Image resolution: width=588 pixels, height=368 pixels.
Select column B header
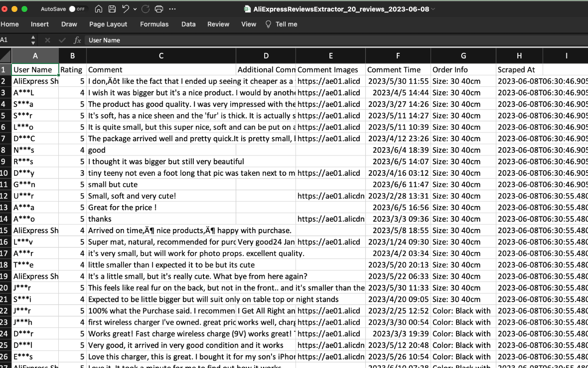(73, 56)
